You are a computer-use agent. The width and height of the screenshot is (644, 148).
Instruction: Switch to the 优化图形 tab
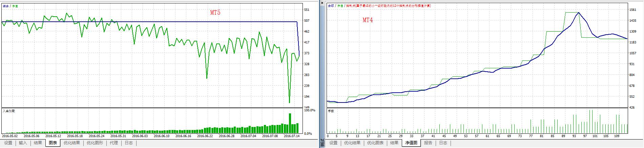(95, 143)
